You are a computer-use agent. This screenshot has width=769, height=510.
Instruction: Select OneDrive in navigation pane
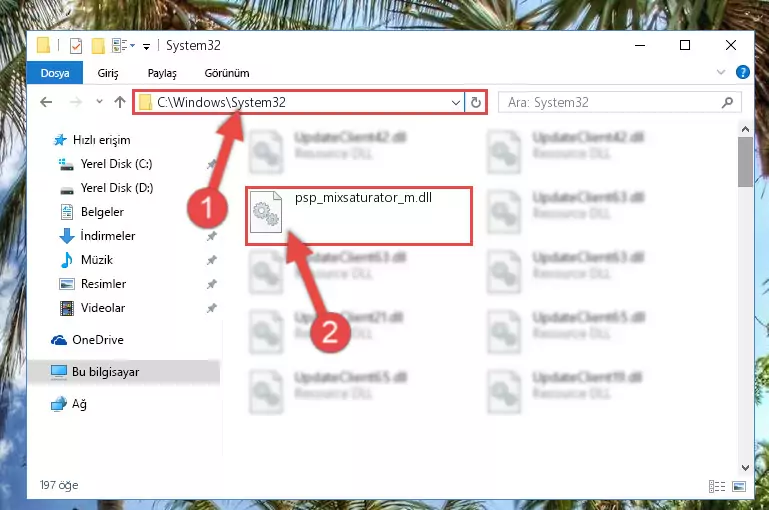(98, 340)
